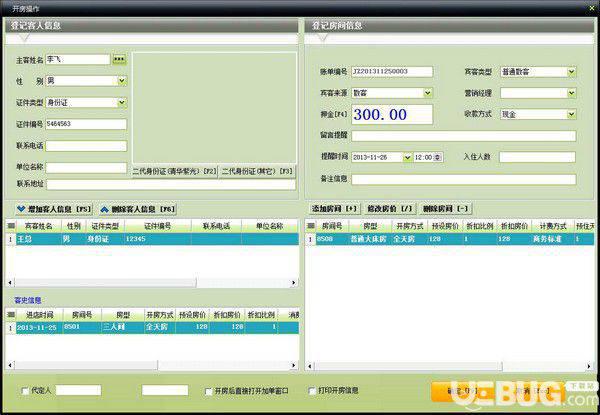Image resolution: width=600 pixels, height=415 pixels.
Task: Close the 开房操作 window
Action: tap(594, 7)
